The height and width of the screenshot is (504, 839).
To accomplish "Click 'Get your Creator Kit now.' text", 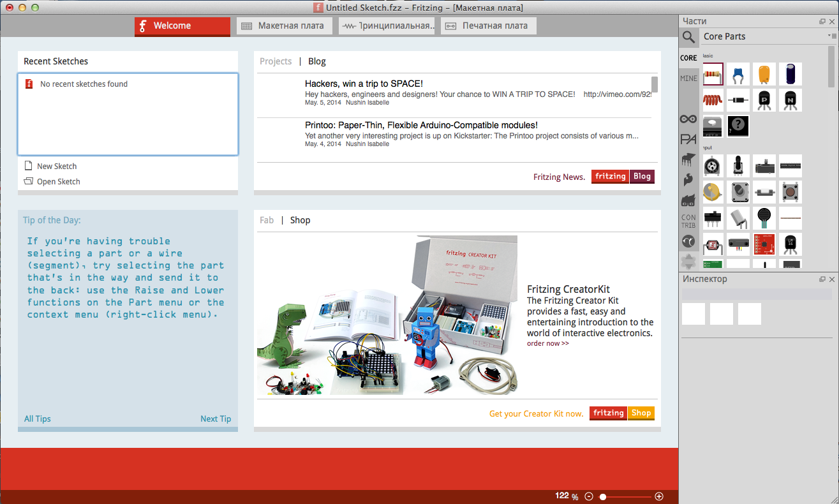I will coord(536,413).
